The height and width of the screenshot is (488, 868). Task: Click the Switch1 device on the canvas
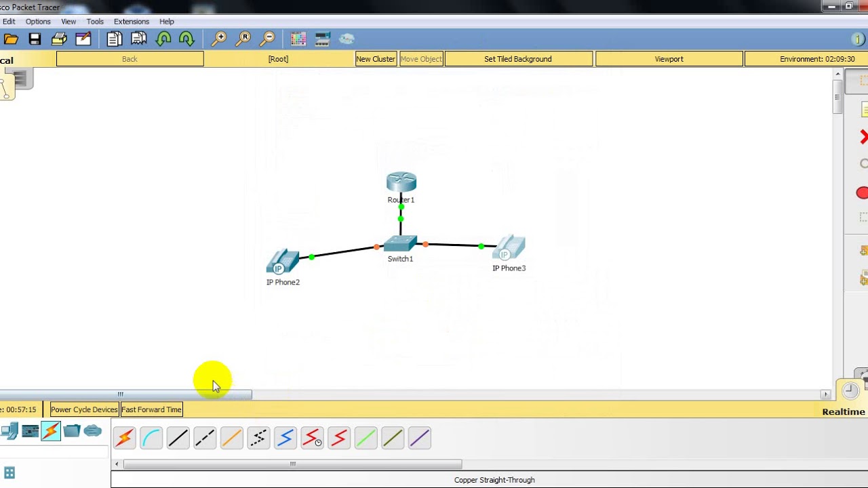click(x=400, y=244)
